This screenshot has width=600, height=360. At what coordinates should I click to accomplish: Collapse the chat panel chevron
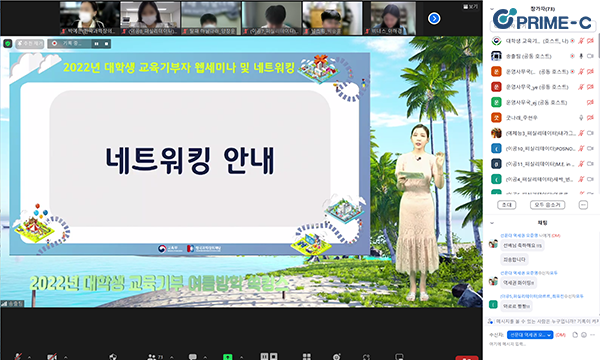click(492, 223)
